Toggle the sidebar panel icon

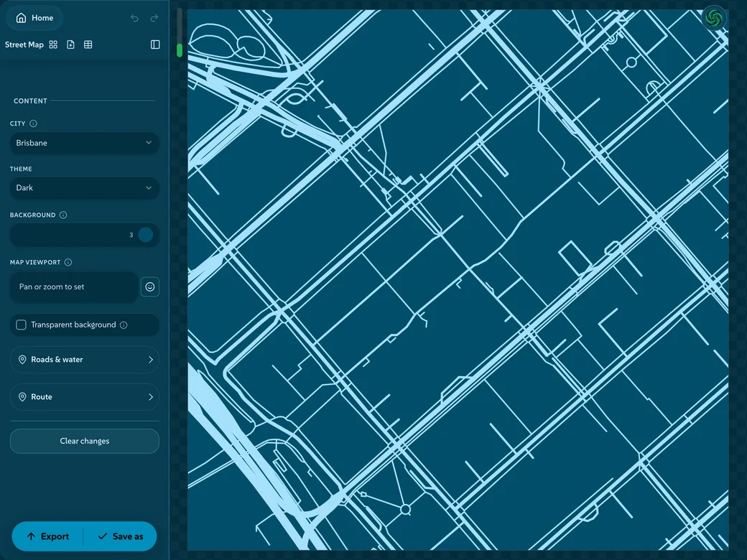tap(155, 45)
